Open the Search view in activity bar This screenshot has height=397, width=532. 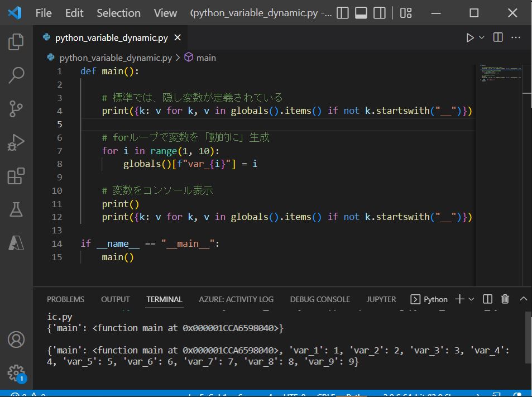tap(16, 75)
